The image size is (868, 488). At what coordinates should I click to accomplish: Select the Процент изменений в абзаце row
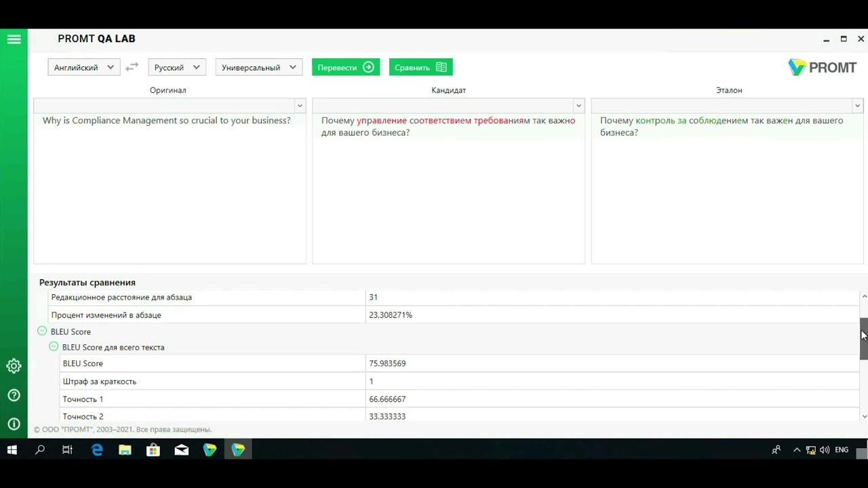coord(454,314)
